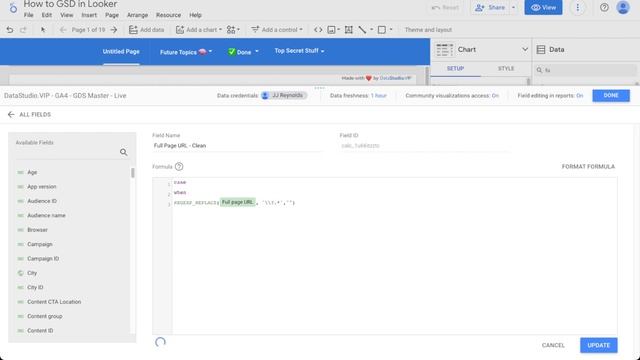640x360 pixels.
Task: Open the Add a control dropdown
Action: (277, 30)
